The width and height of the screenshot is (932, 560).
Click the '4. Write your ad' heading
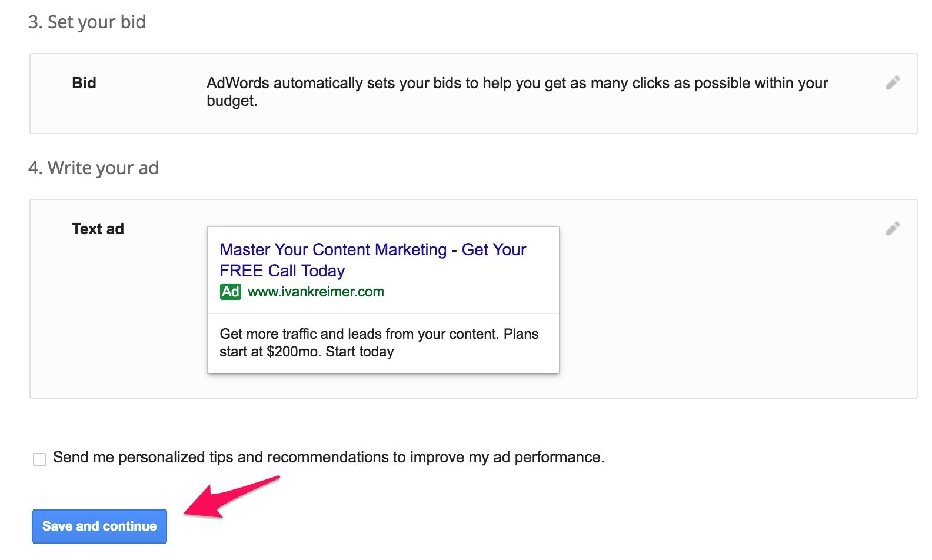tap(94, 168)
